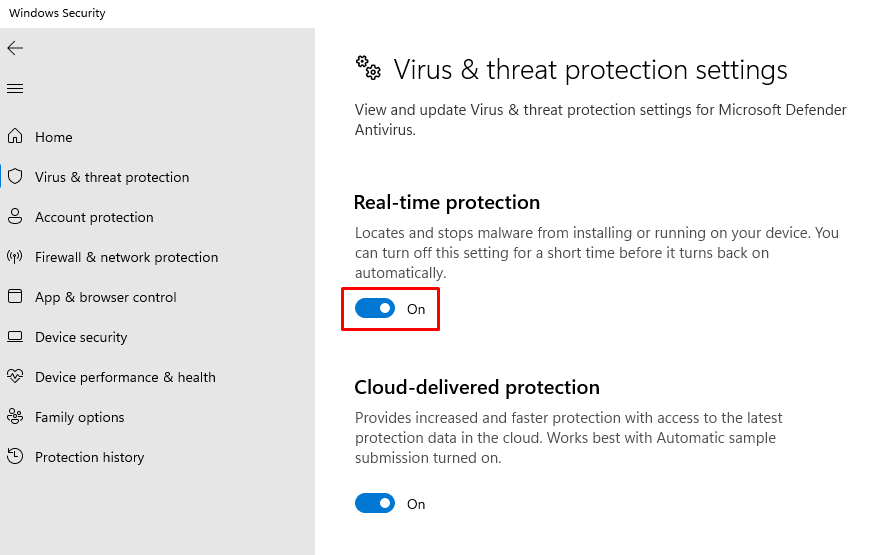Click the Protection history clock icon
Viewport: 872px width, 555px height.
pos(15,457)
